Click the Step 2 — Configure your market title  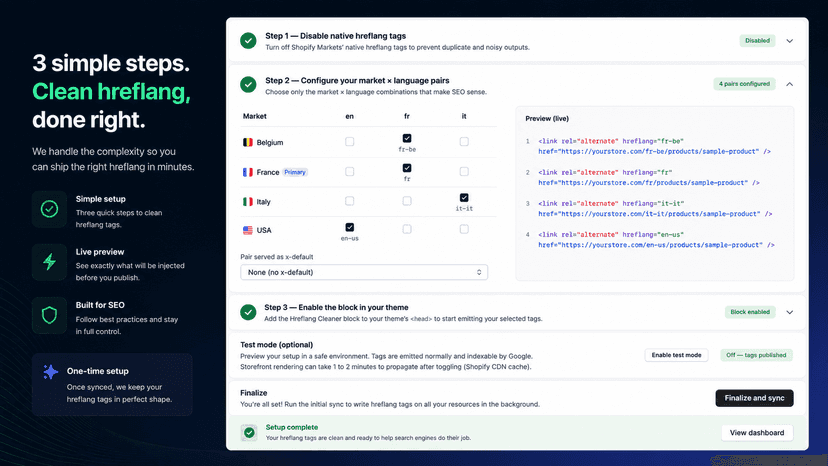click(357, 80)
